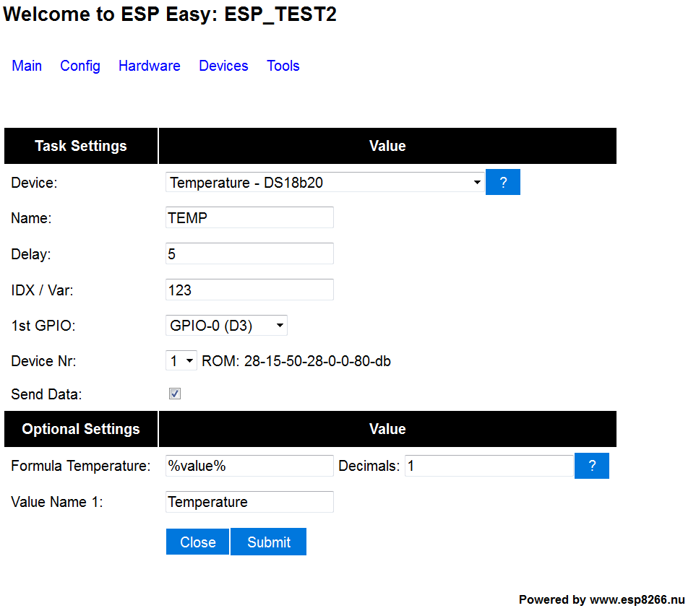
Task: Navigate to the Hardware page
Action: coord(150,66)
